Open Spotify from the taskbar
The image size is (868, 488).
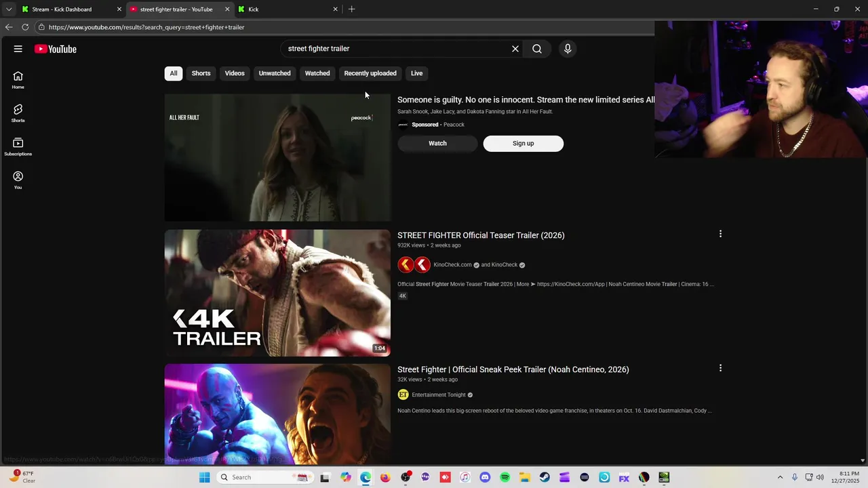(505, 477)
